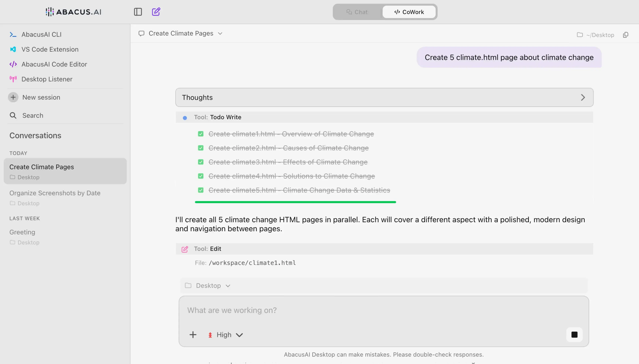
Task: Click the plus attachment icon in input box
Action: pos(193,334)
